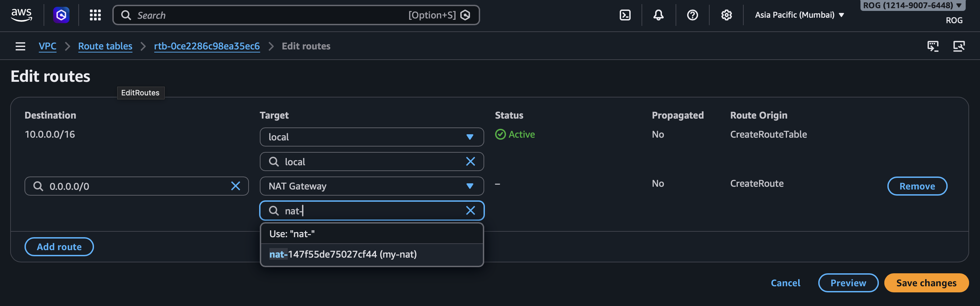The width and height of the screenshot is (980, 306).
Task: Launch CloudShell from the top bar
Action: coord(625,15)
